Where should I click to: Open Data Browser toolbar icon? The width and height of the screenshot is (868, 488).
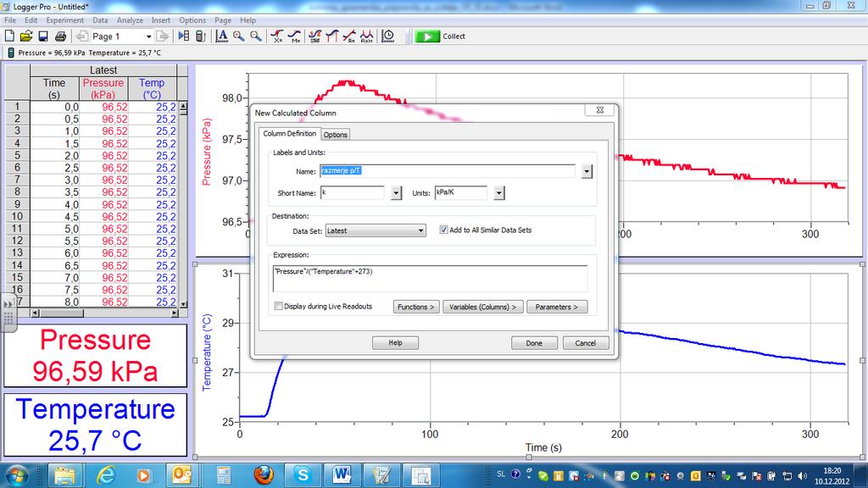[x=183, y=36]
